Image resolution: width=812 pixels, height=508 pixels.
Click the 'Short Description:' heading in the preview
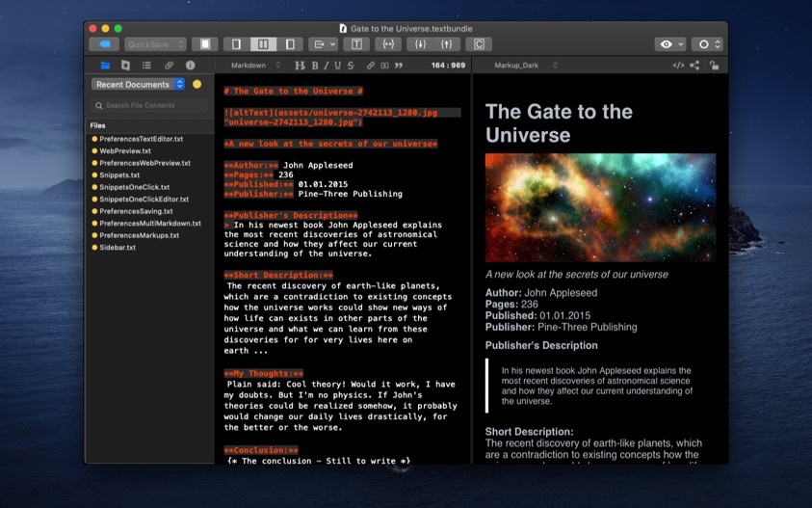pyautogui.click(x=529, y=431)
